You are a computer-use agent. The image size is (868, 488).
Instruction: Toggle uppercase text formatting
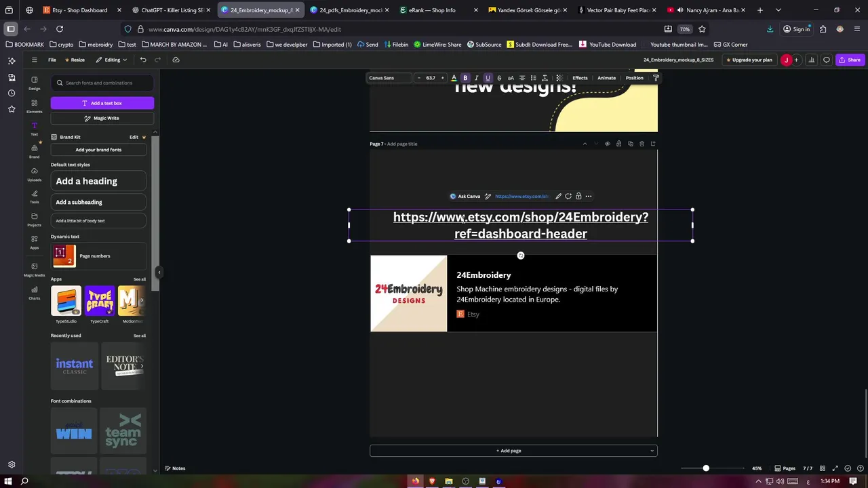click(511, 78)
